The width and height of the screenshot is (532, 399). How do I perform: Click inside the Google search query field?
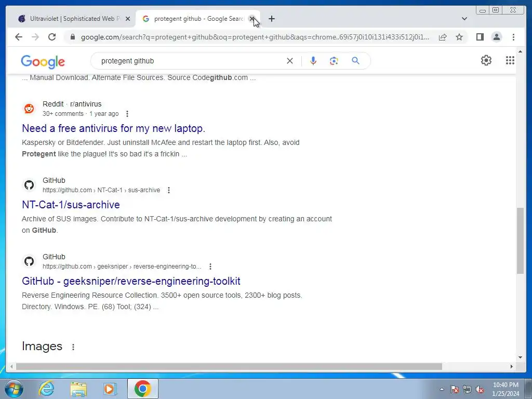(190, 61)
